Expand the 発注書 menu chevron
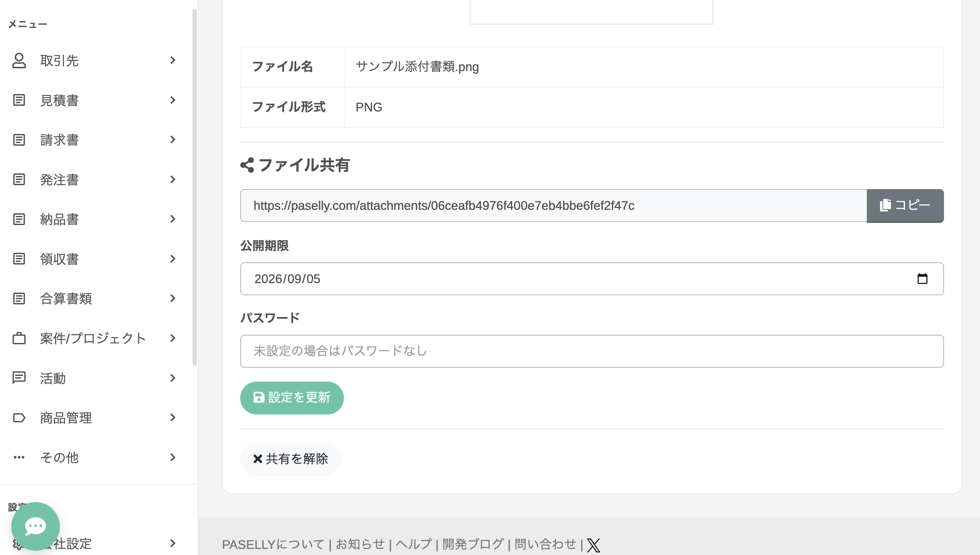Image resolution: width=980 pixels, height=555 pixels. [x=173, y=180]
